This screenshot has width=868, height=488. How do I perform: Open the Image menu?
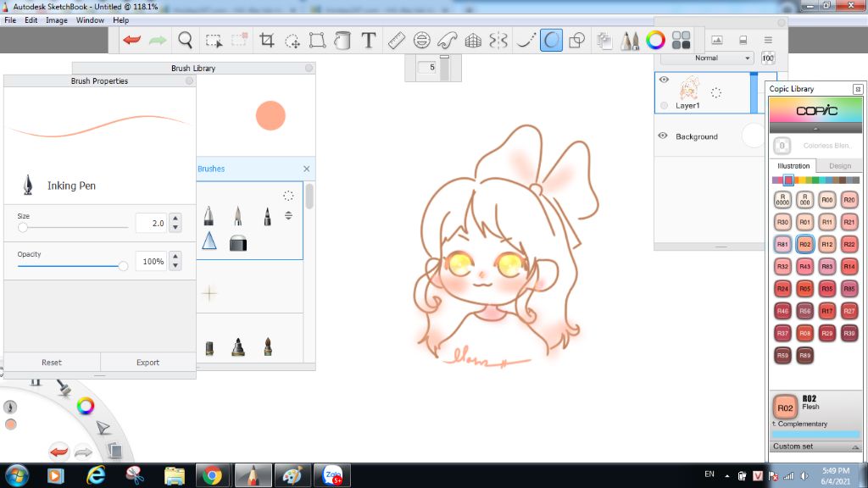[x=57, y=20]
